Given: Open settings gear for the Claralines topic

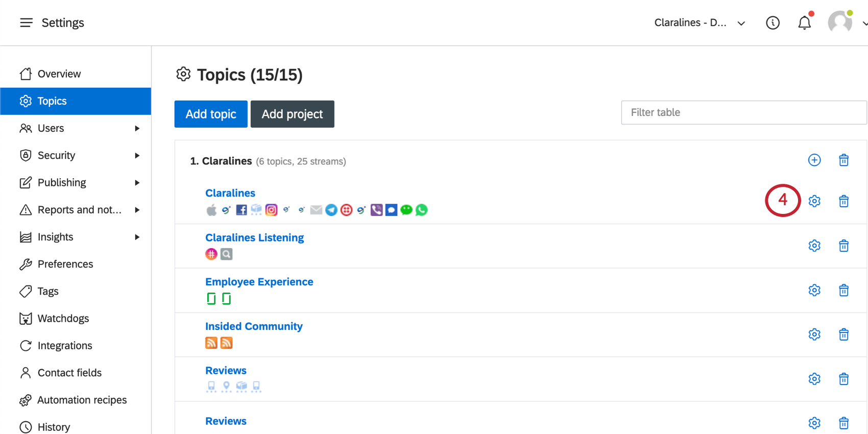Looking at the screenshot, I should pos(814,201).
